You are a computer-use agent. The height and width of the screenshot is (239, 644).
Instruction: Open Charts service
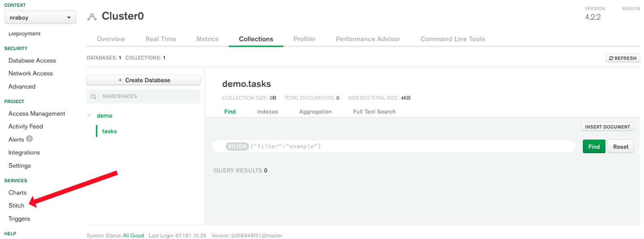pyautogui.click(x=17, y=193)
